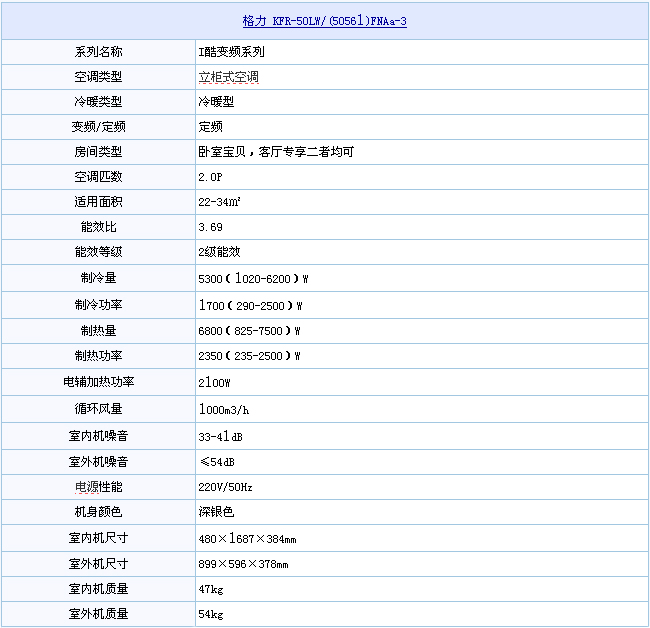
Task: Click the 系列名称 label cell
Action: click(x=98, y=51)
